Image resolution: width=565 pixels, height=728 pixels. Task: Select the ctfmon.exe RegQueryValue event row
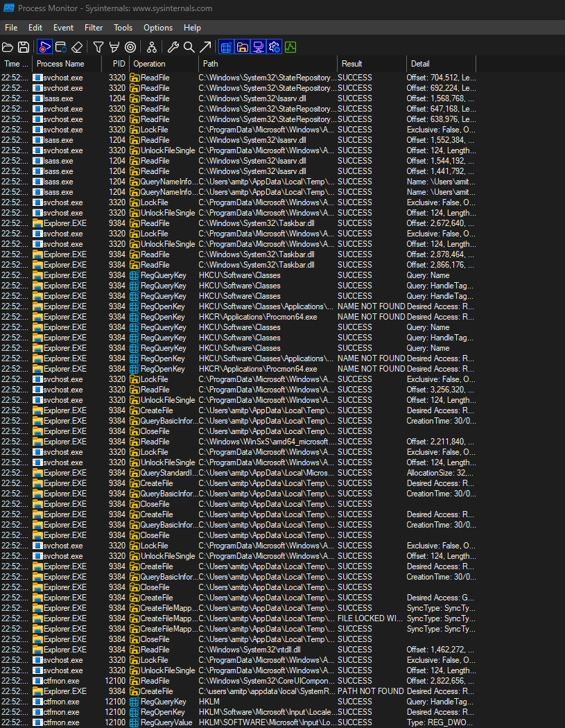208,722
